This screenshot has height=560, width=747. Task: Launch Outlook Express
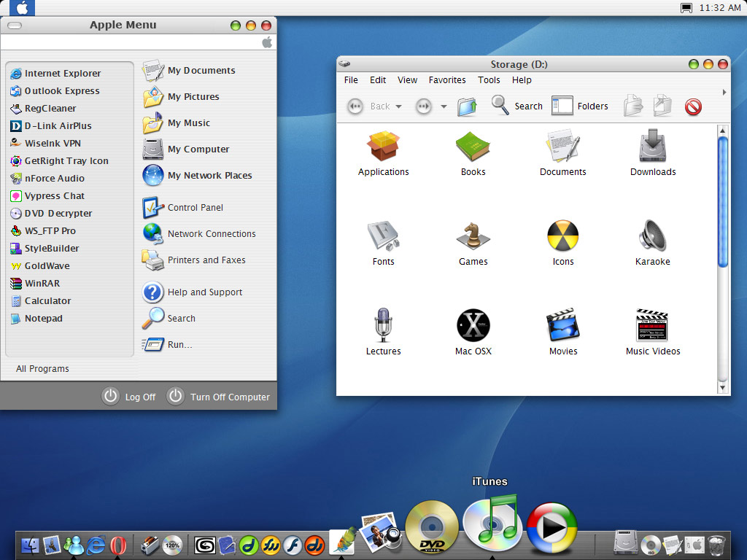55,90
